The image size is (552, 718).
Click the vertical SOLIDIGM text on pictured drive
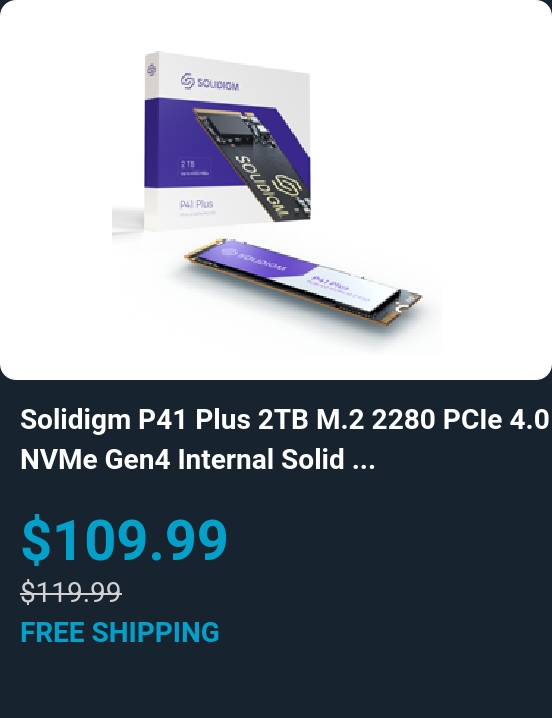point(261,186)
